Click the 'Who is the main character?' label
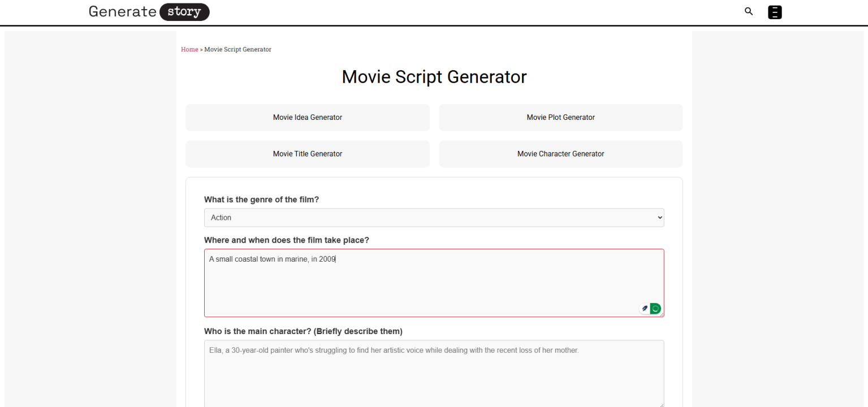This screenshot has width=868, height=407. coord(303,331)
